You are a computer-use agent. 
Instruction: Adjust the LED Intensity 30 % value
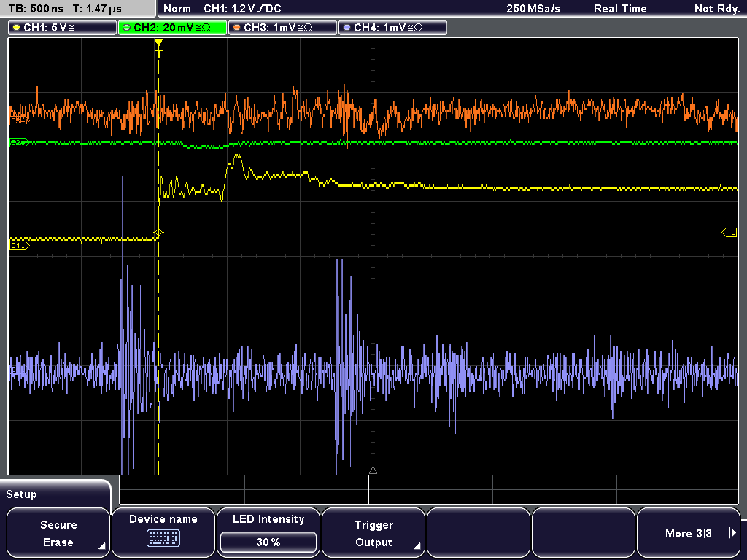coord(268,542)
